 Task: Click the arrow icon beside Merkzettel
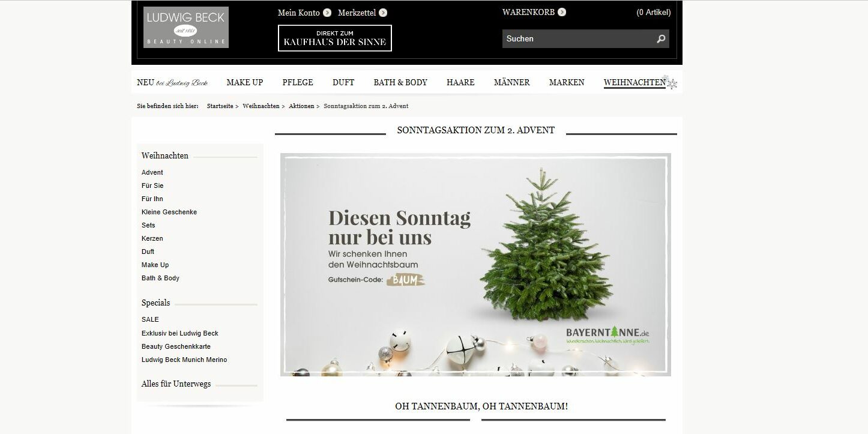[383, 13]
